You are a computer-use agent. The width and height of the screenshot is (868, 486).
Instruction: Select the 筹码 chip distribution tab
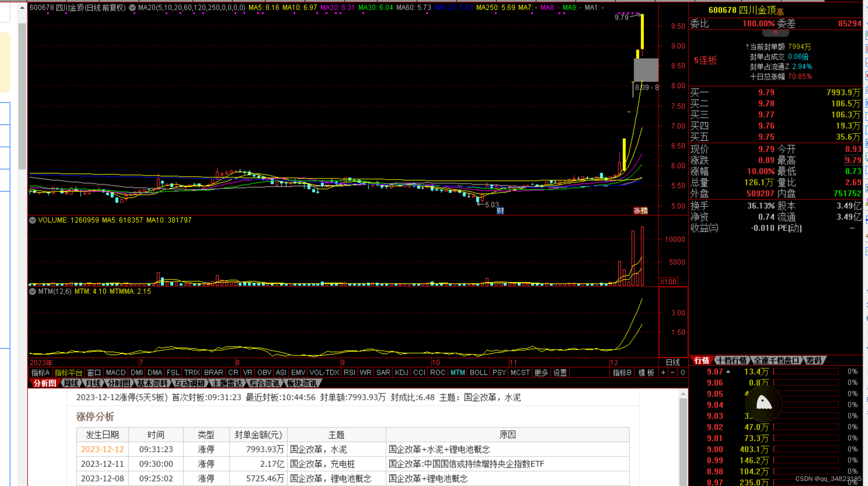click(814, 360)
